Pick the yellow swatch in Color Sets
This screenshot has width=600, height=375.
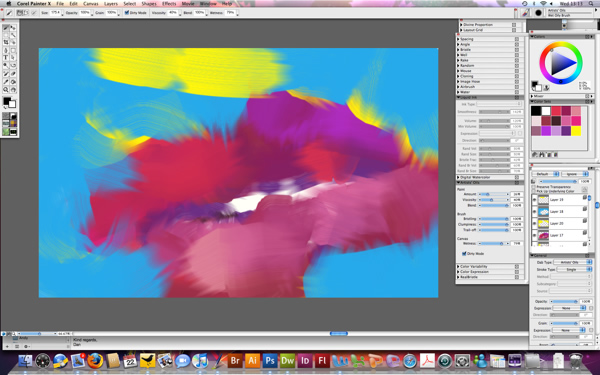point(576,131)
